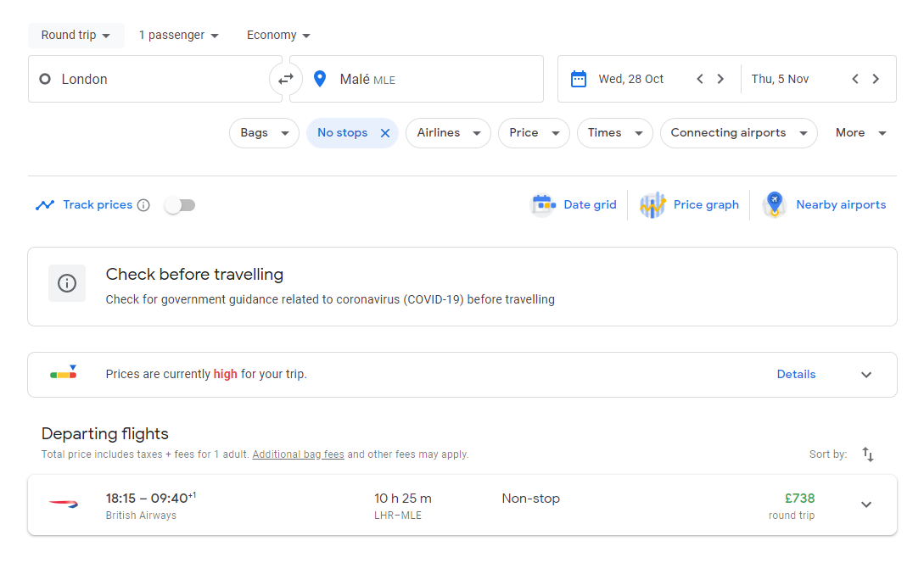Expand the British Airways flight details
Screen dimensions: 924x563
[x=865, y=504]
